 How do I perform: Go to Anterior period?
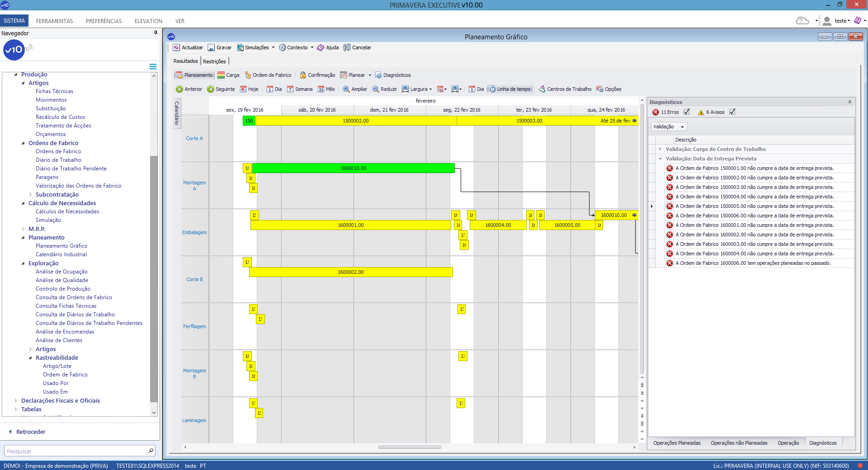point(189,89)
